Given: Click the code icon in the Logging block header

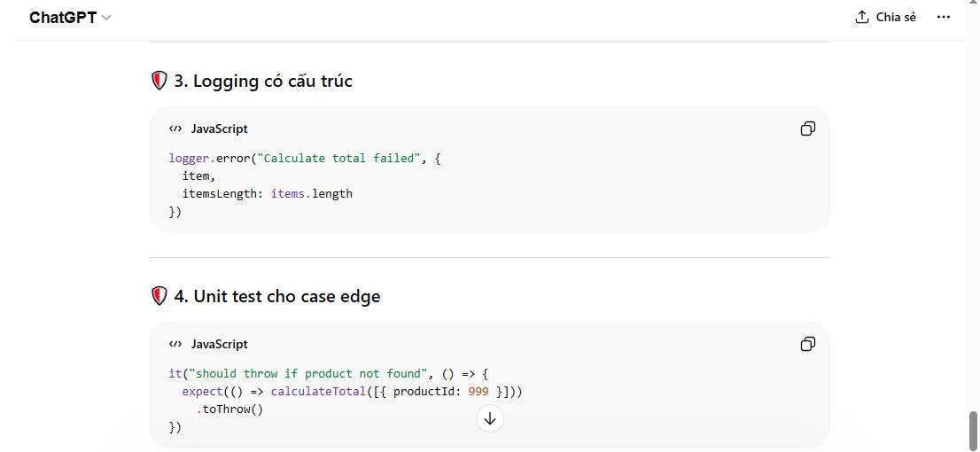Looking at the screenshot, I should [175, 129].
